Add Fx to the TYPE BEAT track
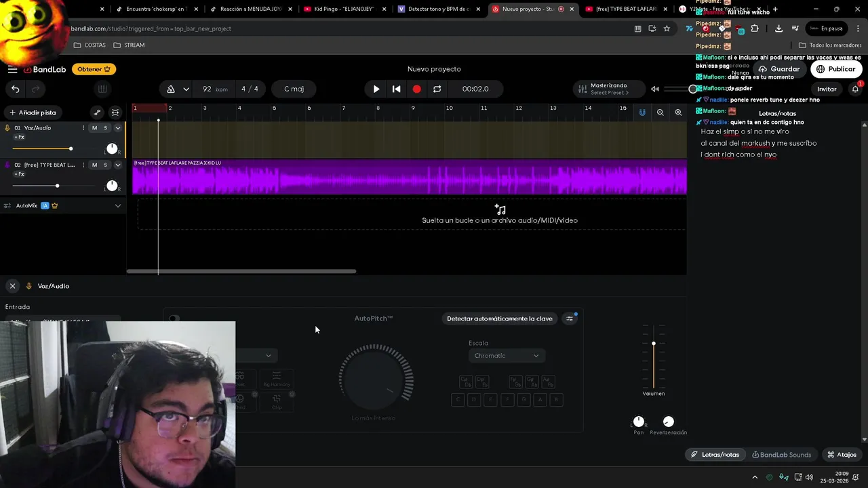This screenshot has width=868, height=488. (x=19, y=174)
